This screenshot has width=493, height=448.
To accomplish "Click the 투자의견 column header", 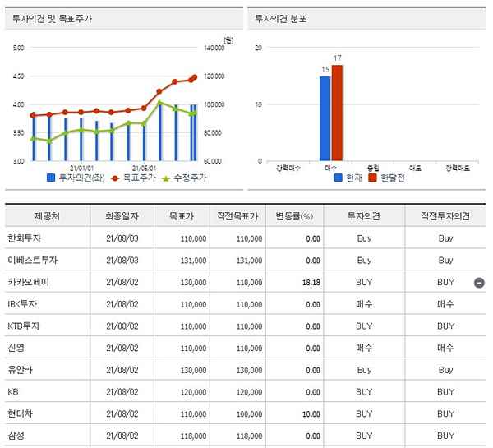I will point(364,216).
